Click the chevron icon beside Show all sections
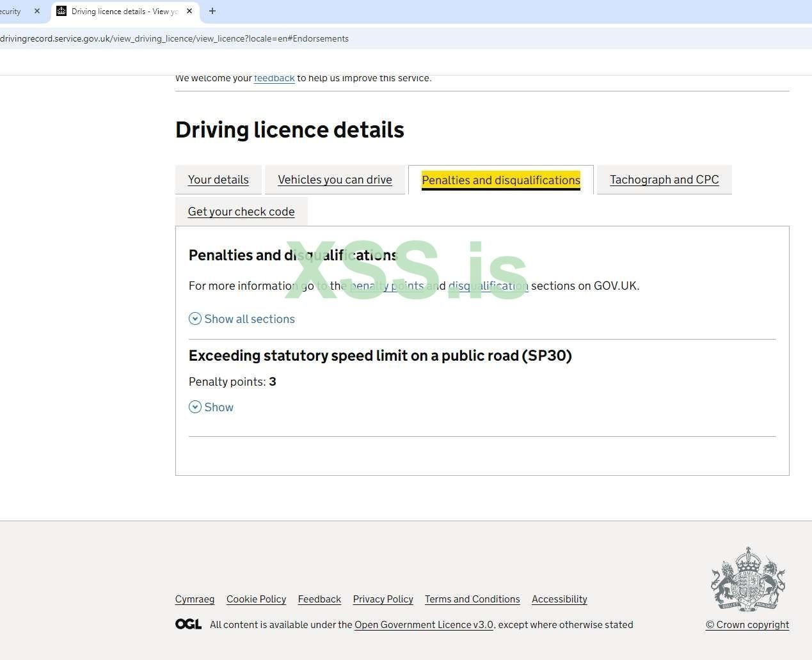Image resolution: width=812 pixels, height=660 pixels. click(195, 318)
